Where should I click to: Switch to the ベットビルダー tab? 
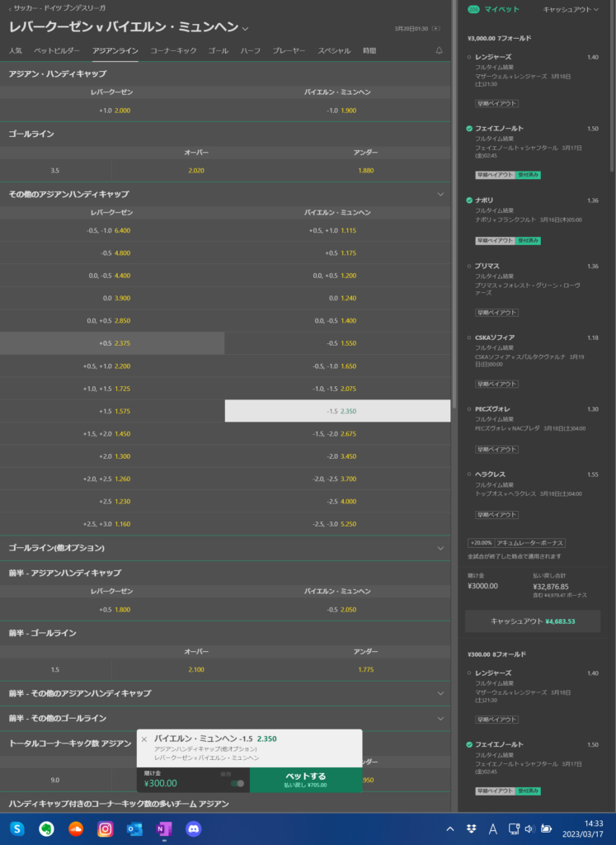click(x=57, y=50)
